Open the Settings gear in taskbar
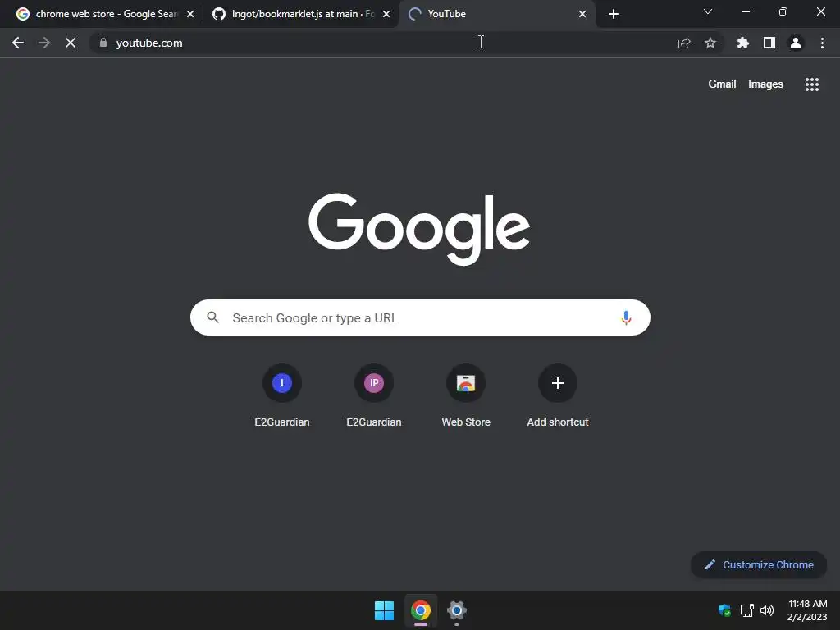This screenshot has height=630, width=840. pos(456,610)
